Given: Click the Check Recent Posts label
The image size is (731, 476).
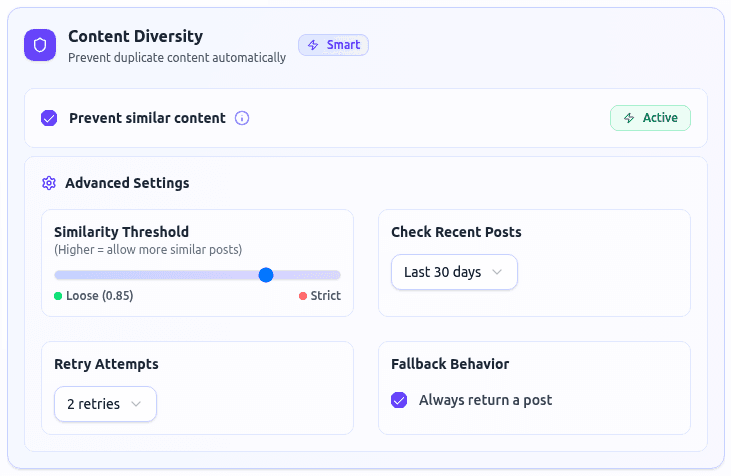Looking at the screenshot, I should (456, 232).
